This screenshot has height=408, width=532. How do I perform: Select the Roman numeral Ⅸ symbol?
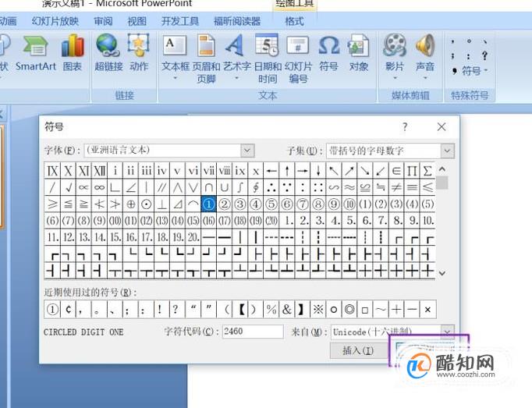(x=52, y=170)
